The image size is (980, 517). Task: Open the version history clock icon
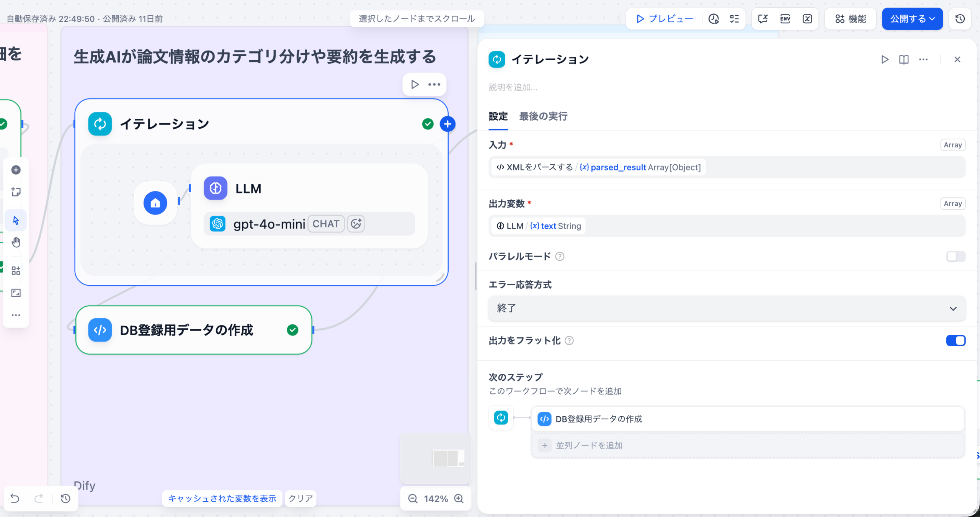(960, 19)
